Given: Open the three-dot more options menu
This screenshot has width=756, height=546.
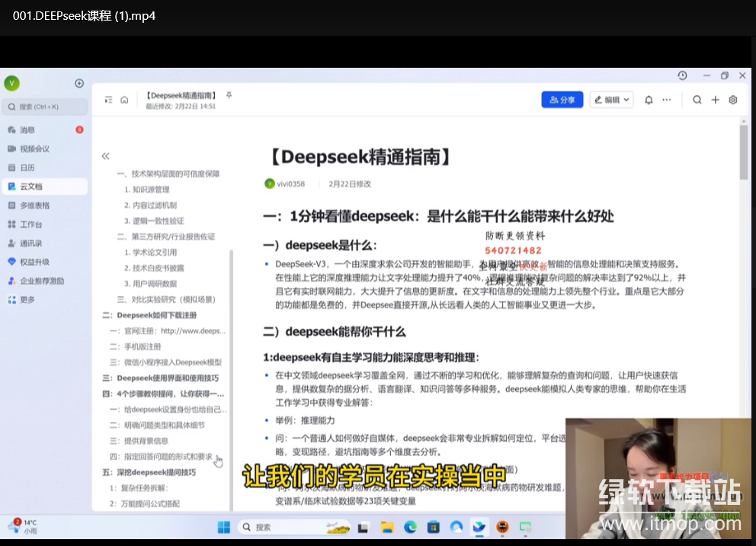Looking at the screenshot, I should click(x=666, y=100).
